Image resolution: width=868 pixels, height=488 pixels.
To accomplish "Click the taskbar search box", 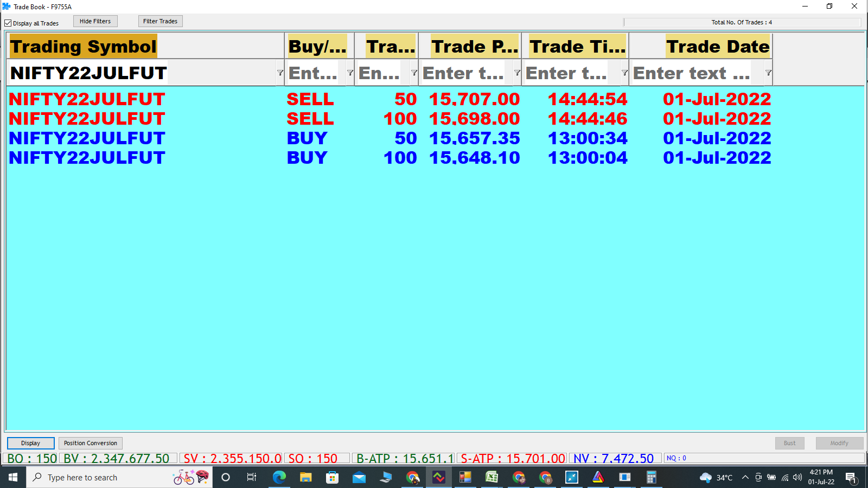I will click(x=119, y=477).
